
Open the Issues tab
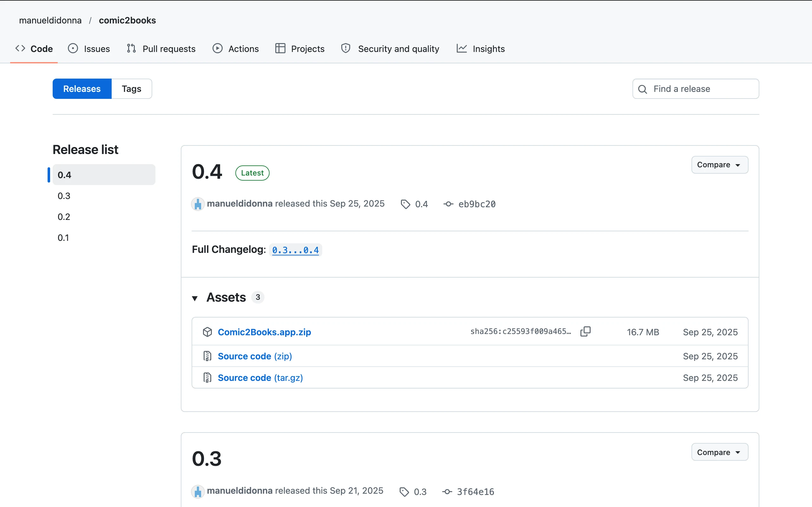click(89, 48)
